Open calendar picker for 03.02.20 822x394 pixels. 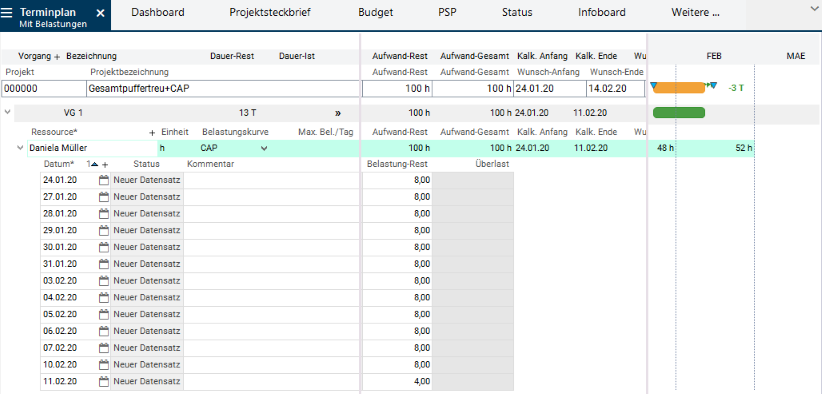point(104,281)
